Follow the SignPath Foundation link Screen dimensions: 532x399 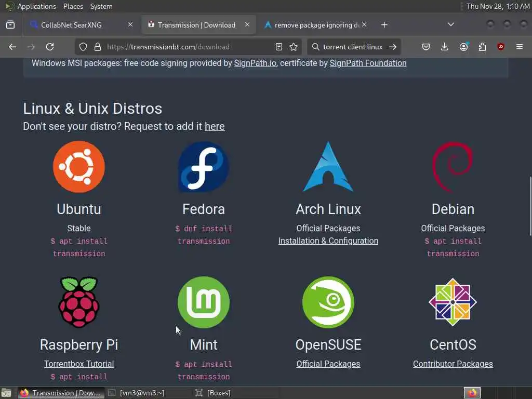[368, 63]
